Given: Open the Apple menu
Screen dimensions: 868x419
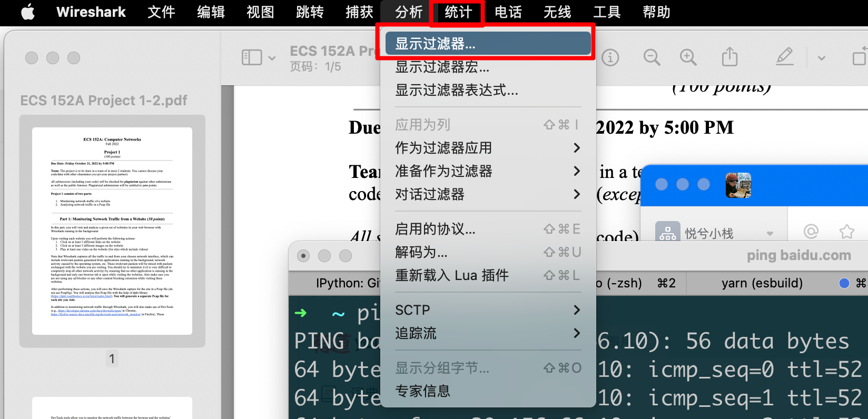Looking at the screenshot, I should (28, 12).
